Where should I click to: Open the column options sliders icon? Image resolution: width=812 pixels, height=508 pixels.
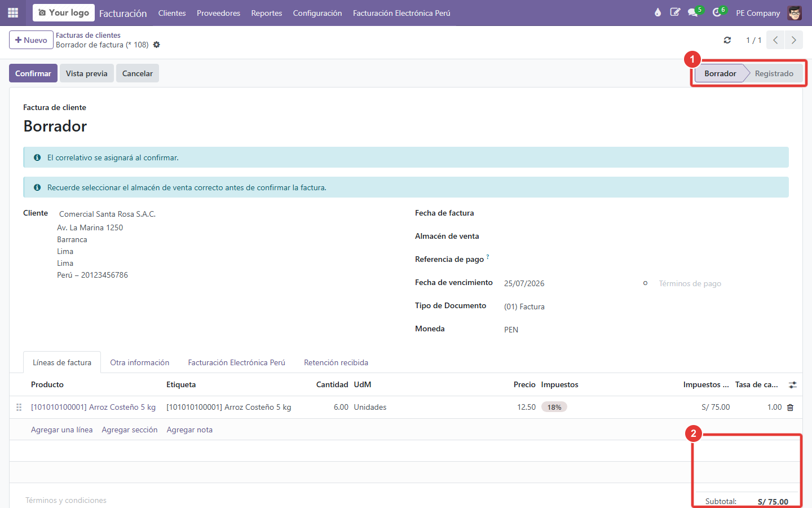792,385
